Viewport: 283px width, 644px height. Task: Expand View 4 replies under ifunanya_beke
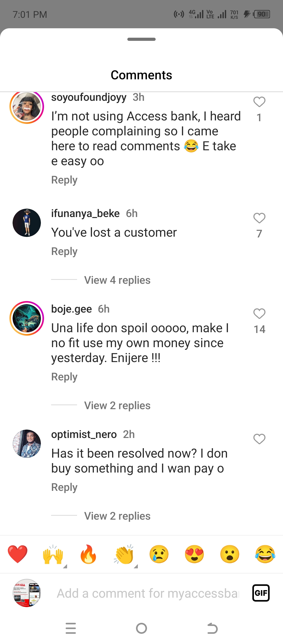[117, 280]
